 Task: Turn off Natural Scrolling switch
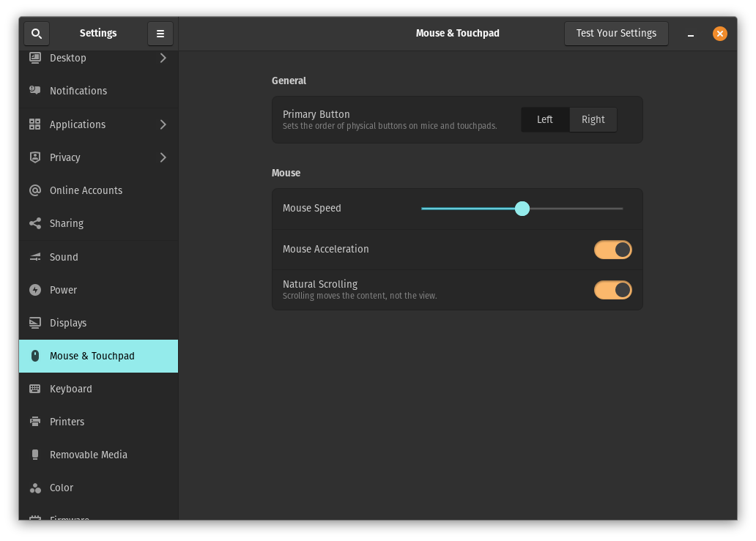pyautogui.click(x=613, y=290)
